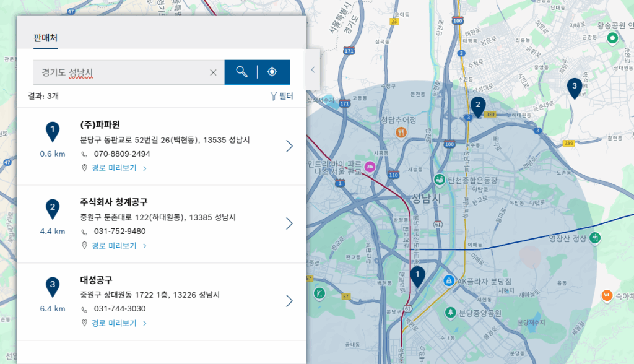Click 분당중앙공원 park icon on map
This screenshot has height=364, width=634.
pyautogui.click(x=451, y=312)
